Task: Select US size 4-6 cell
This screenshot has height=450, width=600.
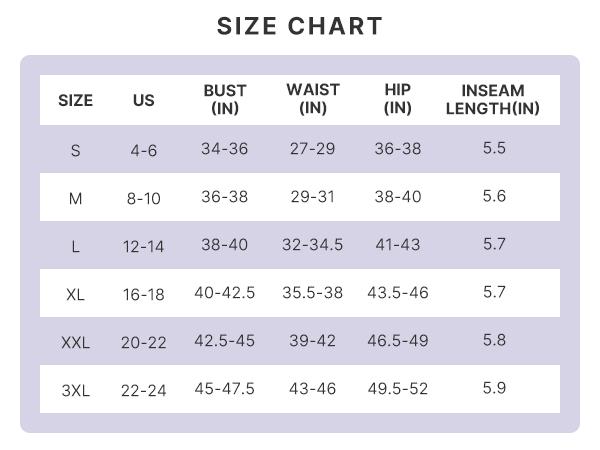Action: pos(144,151)
